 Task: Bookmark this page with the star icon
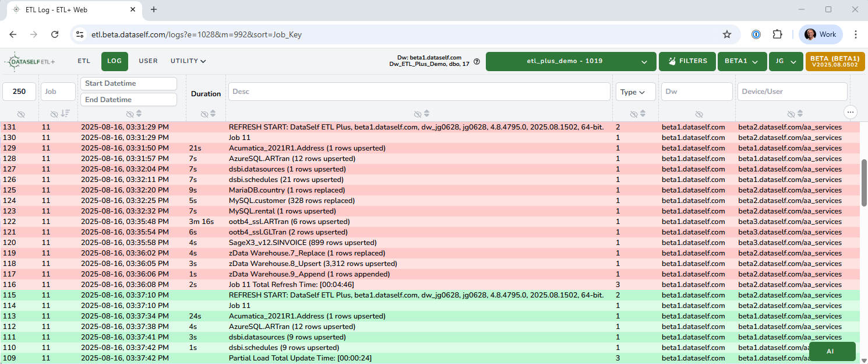coord(727,34)
